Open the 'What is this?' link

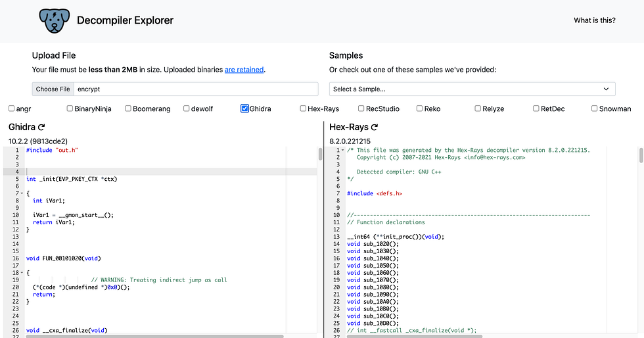pyautogui.click(x=594, y=20)
